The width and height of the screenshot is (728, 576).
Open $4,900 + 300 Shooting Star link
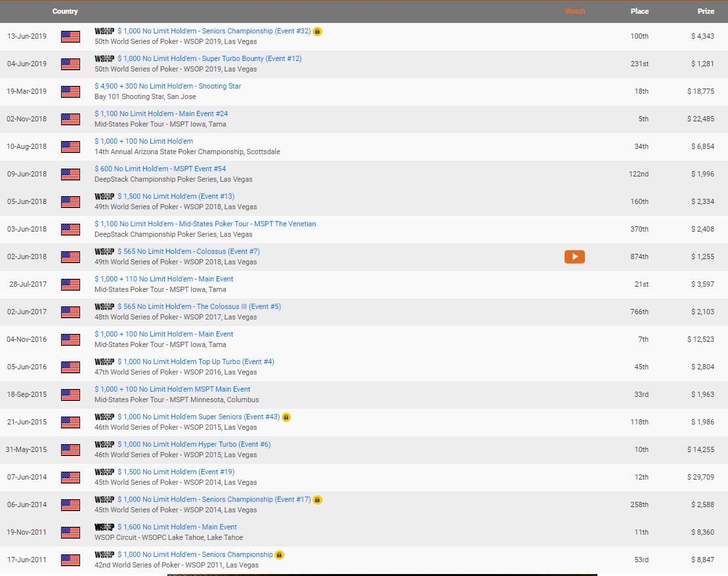[167, 86]
